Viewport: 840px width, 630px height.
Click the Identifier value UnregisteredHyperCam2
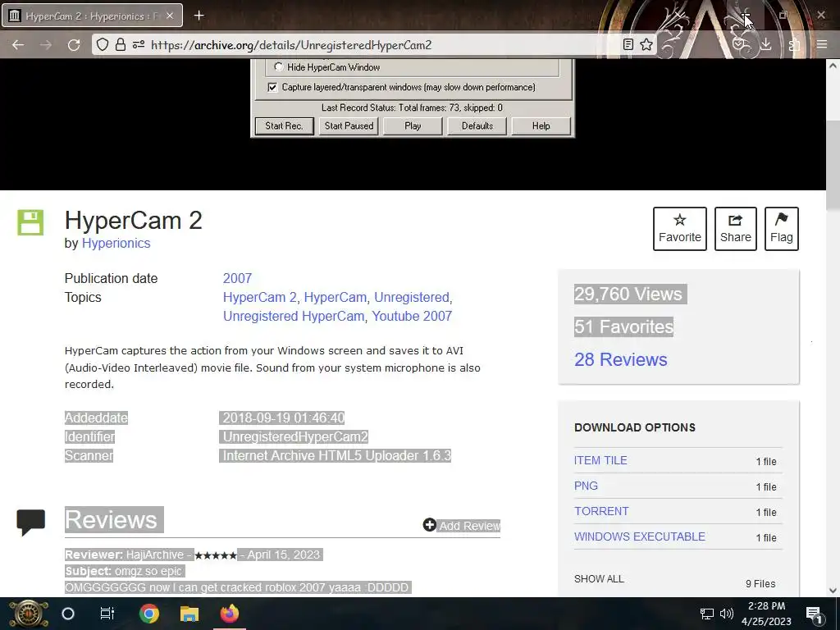295,436
